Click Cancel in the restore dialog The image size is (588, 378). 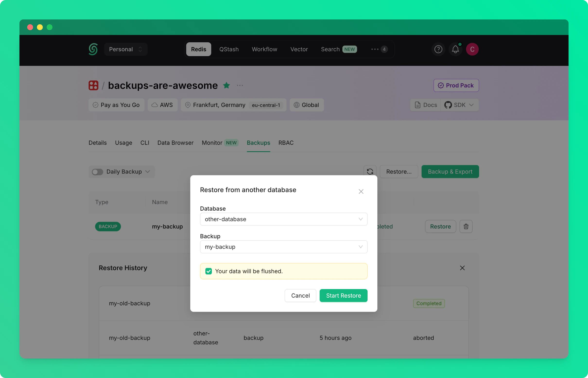pos(300,296)
